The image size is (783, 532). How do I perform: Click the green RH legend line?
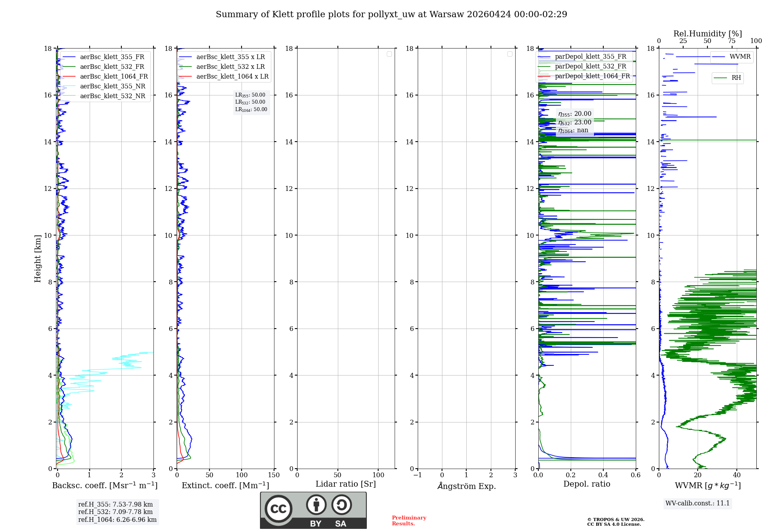tap(720, 78)
